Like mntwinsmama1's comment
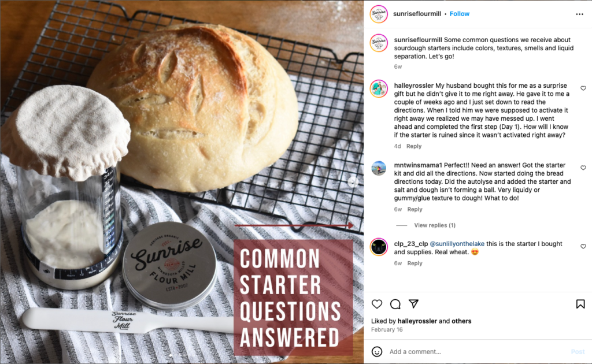 pyautogui.click(x=583, y=168)
